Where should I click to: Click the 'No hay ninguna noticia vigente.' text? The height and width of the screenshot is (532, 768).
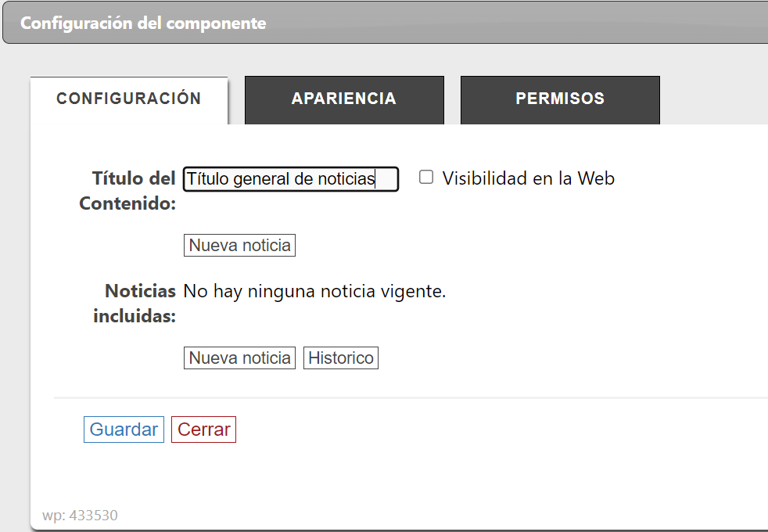click(x=314, y=292)
